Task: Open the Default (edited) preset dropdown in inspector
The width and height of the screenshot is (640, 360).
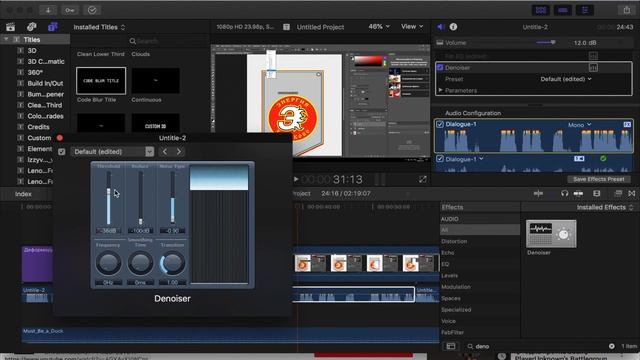Action: click(x=566, y=79)
